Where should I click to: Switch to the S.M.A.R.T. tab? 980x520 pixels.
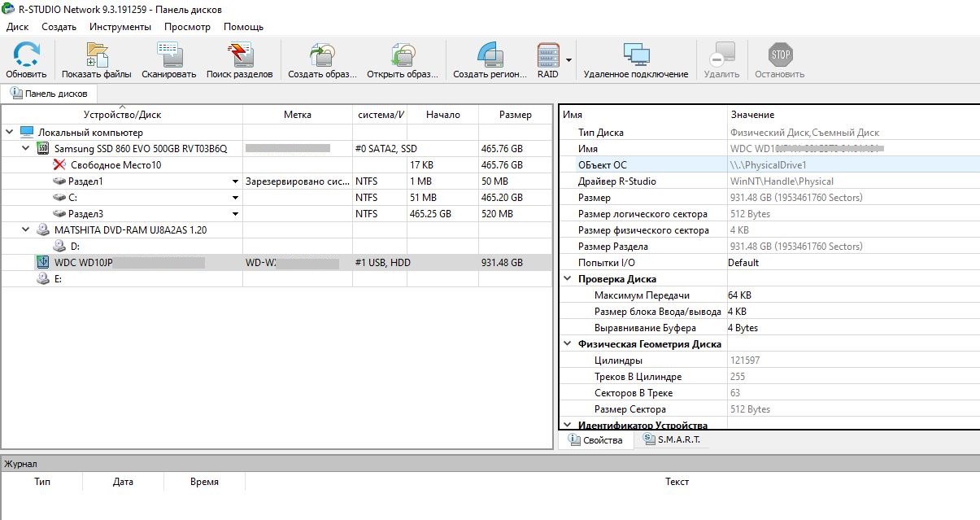672,440
